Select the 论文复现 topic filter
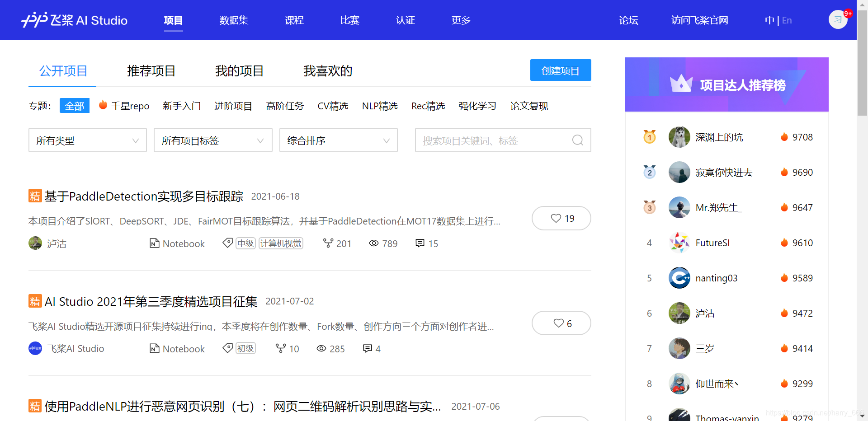Viewport: 868px width, 421px height. pos(529,106)
